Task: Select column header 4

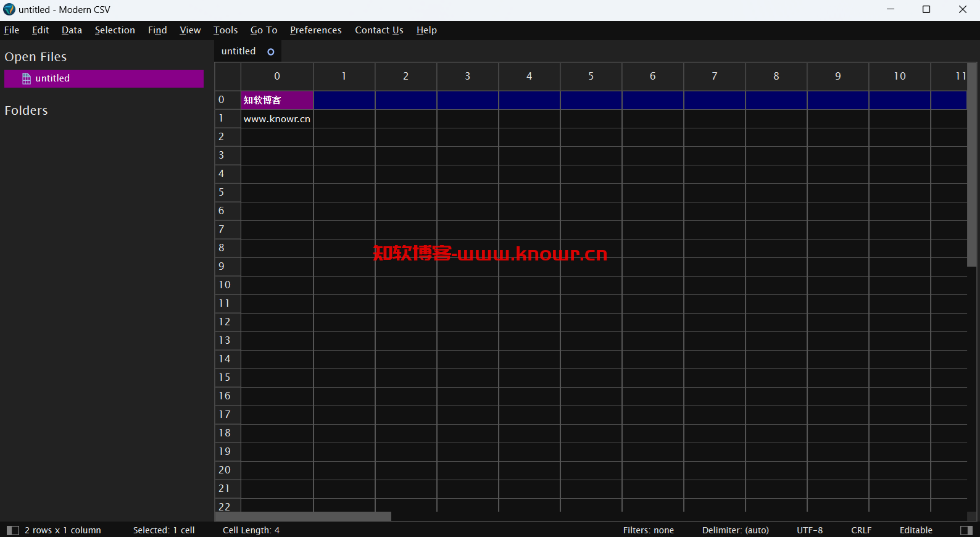Action: 529,76
